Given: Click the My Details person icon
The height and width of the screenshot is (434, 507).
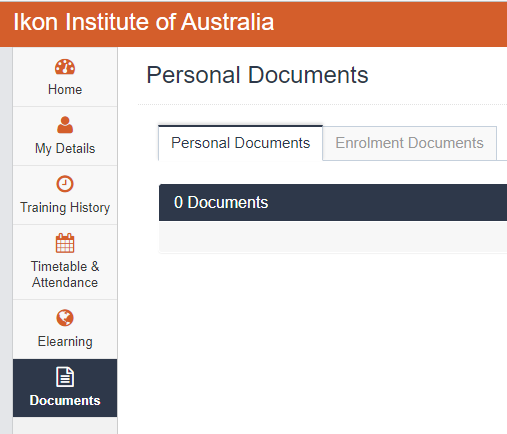Looking at the screenshot, I should pyautogui.click(x=65, y=125).
